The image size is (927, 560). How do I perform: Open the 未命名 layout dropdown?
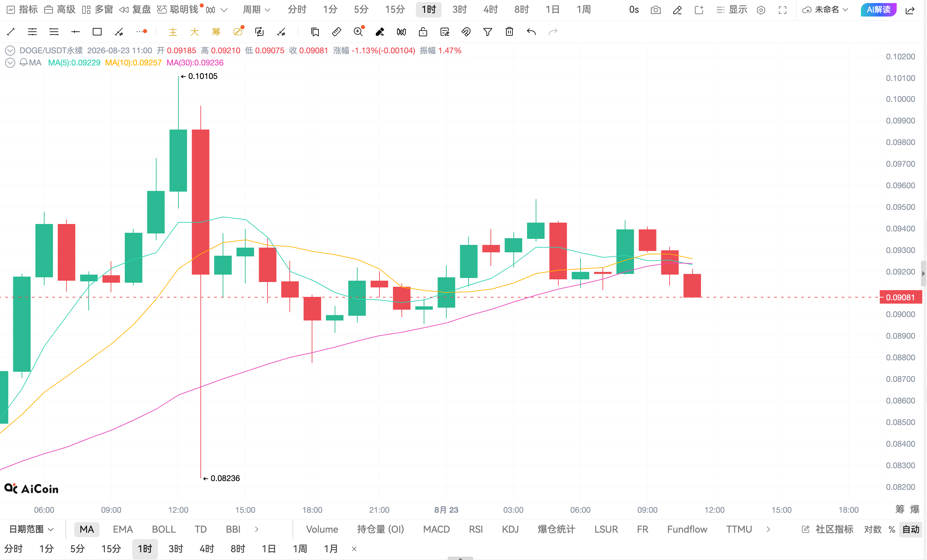[x=825, y=10]
